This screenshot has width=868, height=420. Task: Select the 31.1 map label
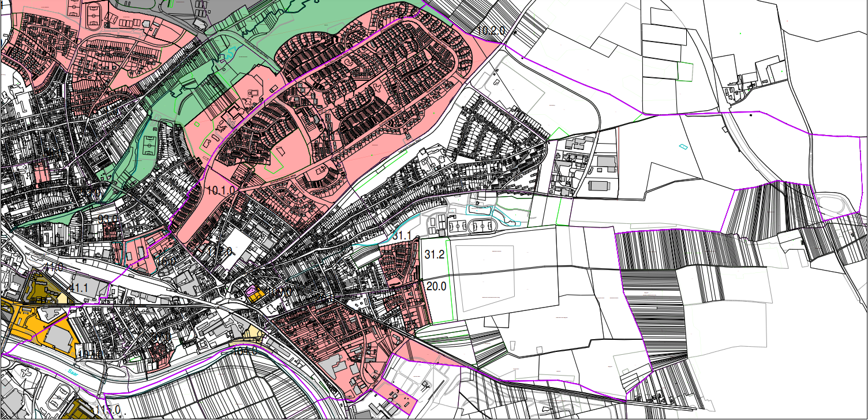point(402,237)
